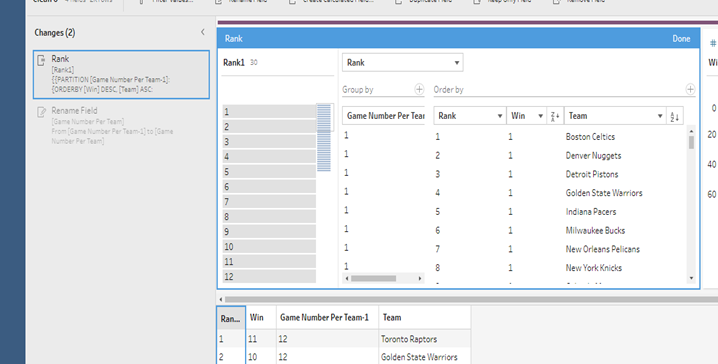The width and height of the screenshot is (718, 364).
Task: Select Rank1 value bar 9
Action: [269, 232]
